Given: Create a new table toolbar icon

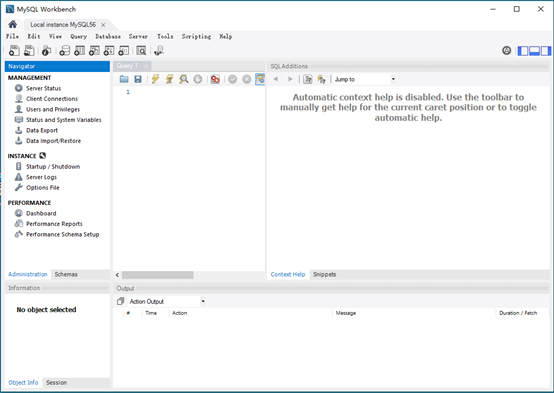Looking at the screenshot, I should [x=79, y=51].
